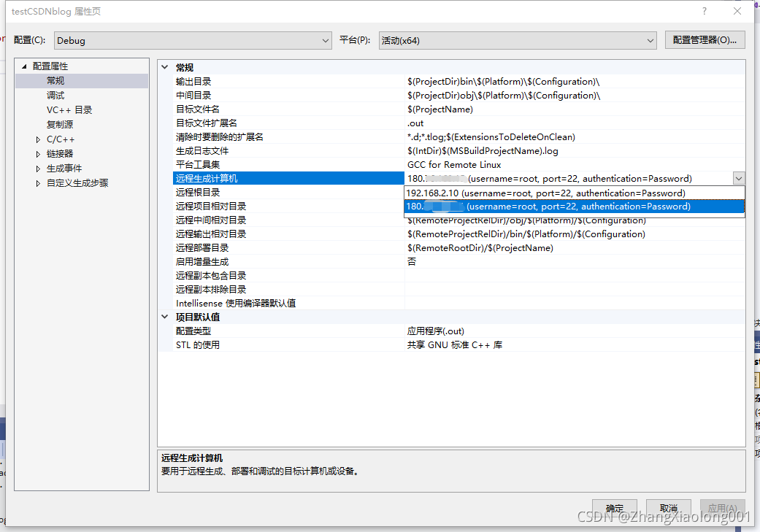The width and height of the screenshot is (760, 532).
Task: Click the Intellisense 使用编译器默认值 row
Action: [x=459, y=304]
